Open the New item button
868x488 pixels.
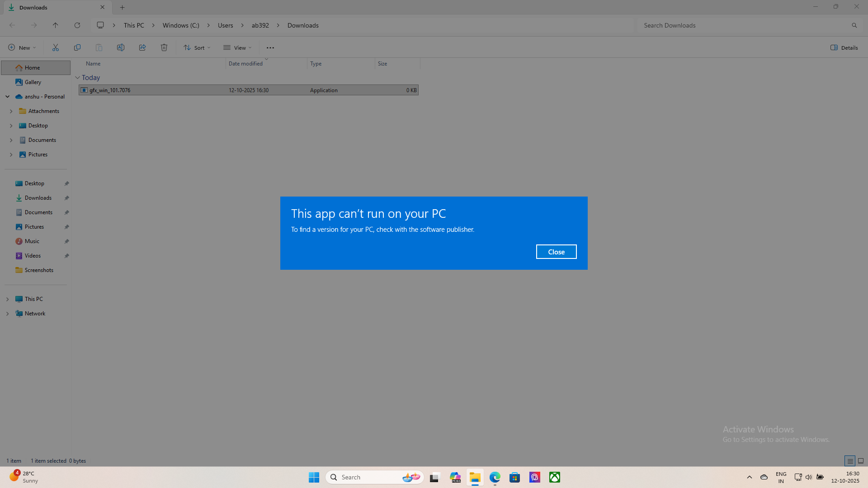[22, 47]
